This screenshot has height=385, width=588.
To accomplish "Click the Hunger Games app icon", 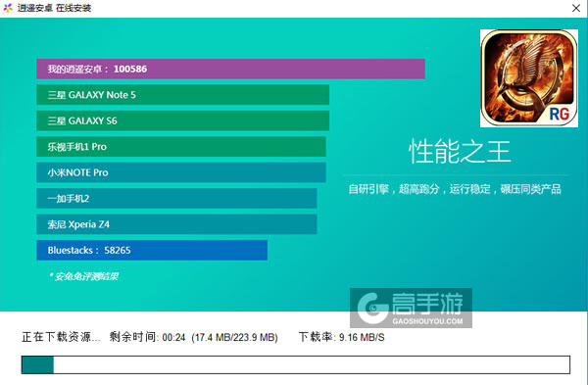I will point(529,78).
